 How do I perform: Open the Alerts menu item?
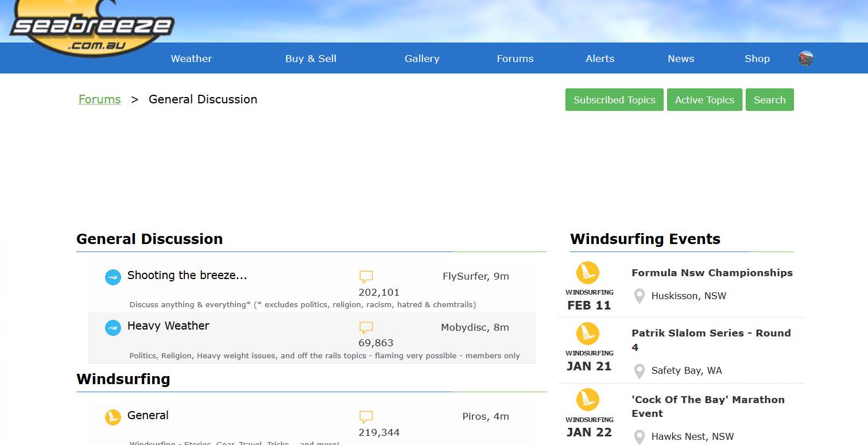click(x=600, y=59)
